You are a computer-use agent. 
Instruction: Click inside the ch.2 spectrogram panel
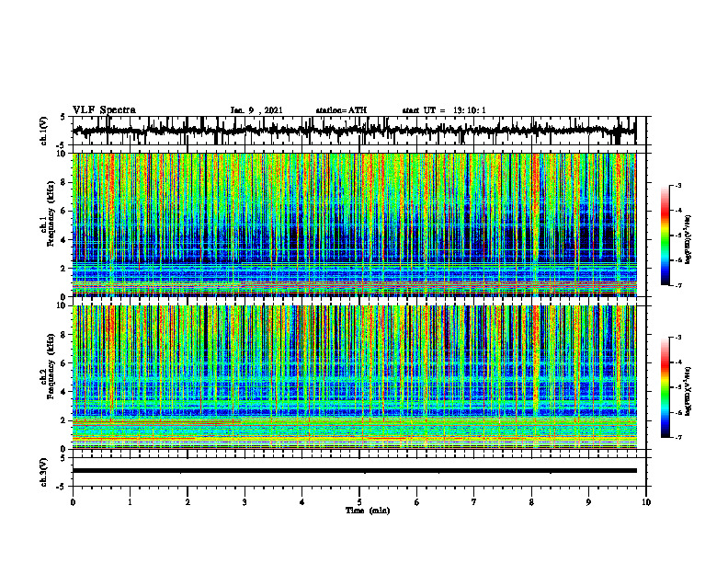click(x=354, y=377)
